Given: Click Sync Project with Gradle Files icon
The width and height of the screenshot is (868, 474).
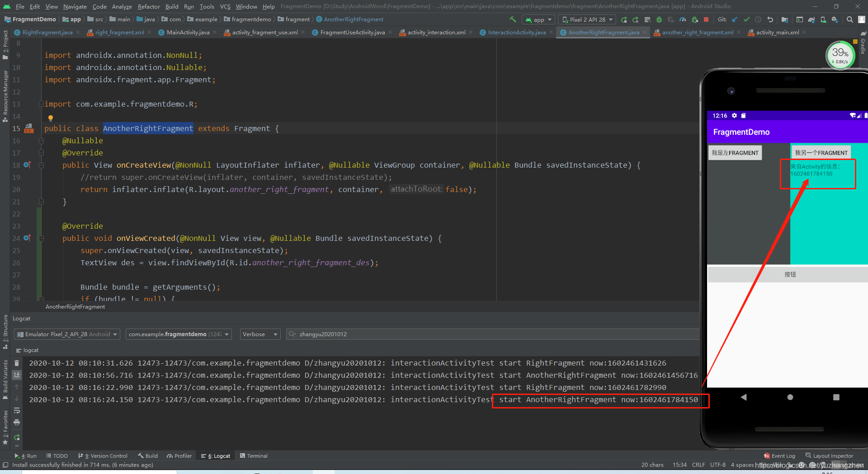Looking at the screenshot, I should [x=811, y=19].
